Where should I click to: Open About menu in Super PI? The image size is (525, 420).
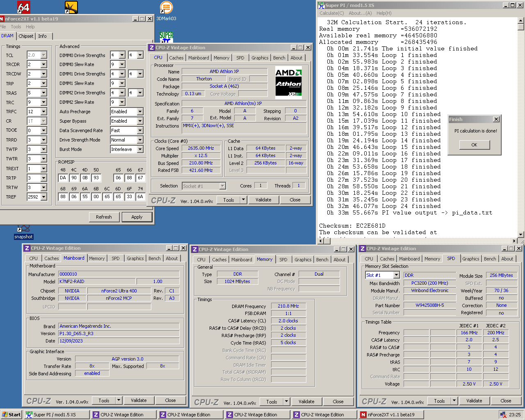[360, 13]
